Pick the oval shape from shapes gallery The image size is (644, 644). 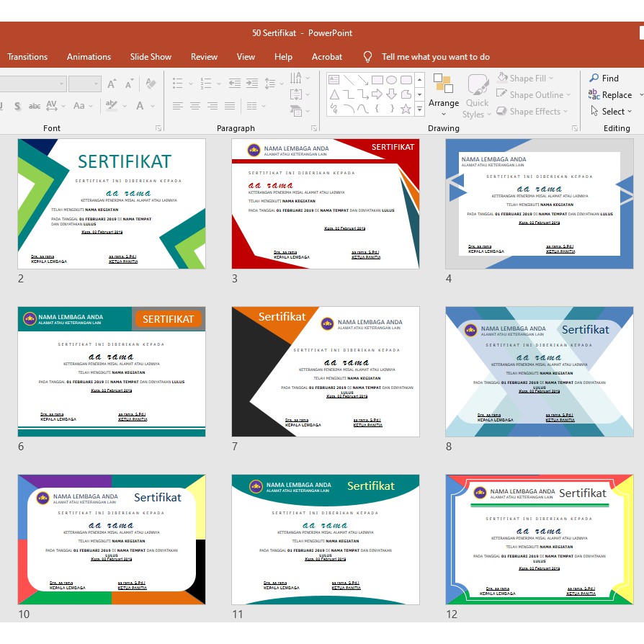pyautogui.click(x=391, y=79)
